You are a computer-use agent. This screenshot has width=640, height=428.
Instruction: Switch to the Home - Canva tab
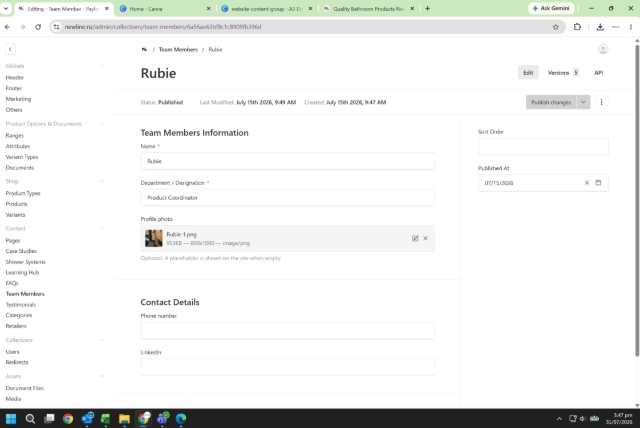coord(165,9)
